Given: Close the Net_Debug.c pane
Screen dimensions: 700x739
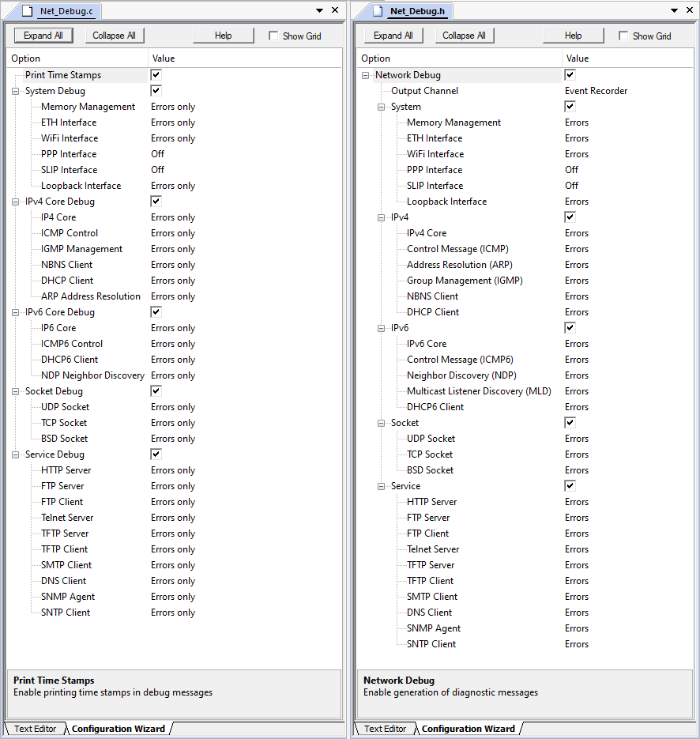Looking at the screenshot, I should [335, 10].
